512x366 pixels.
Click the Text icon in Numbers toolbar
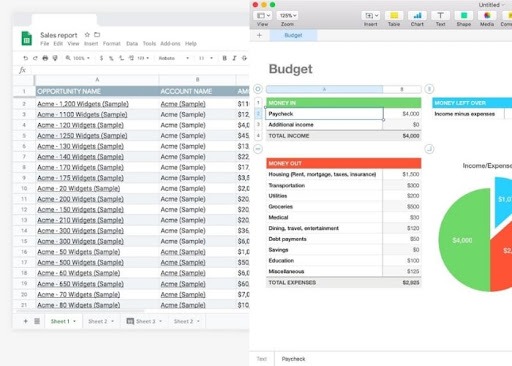440,16
